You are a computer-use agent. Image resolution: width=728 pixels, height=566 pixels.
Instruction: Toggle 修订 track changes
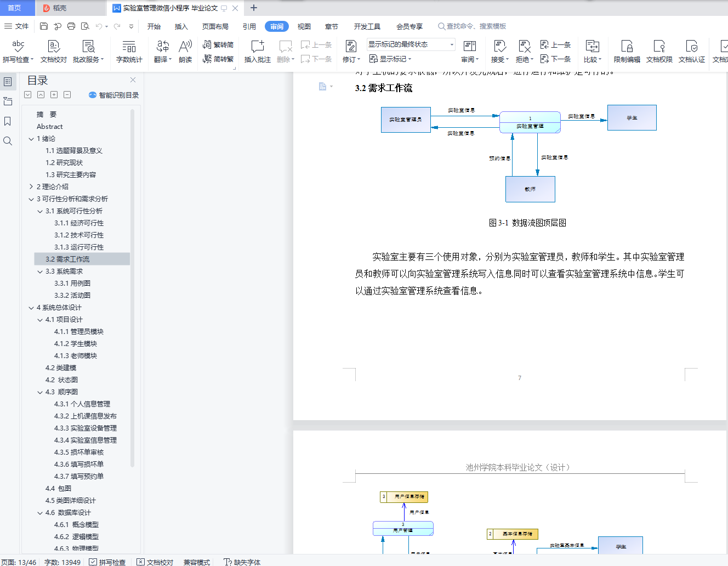(x=351, y=51)
